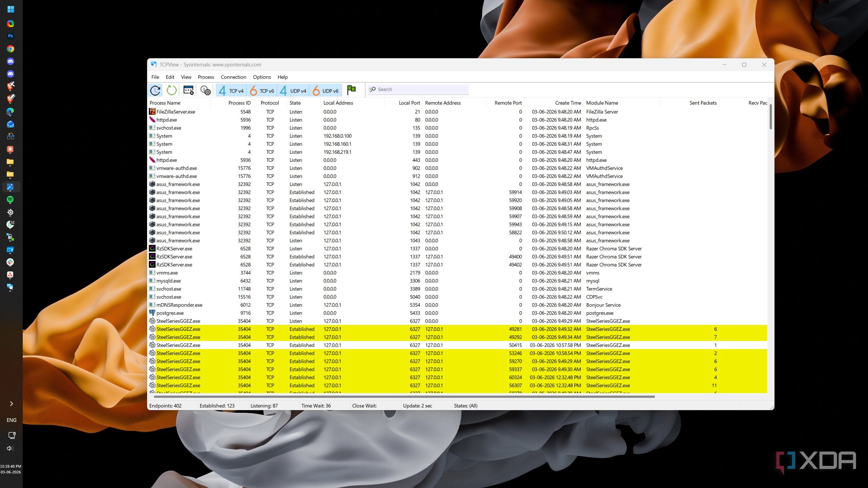Select mDNSResponder.exe row

tap(458, 305)
